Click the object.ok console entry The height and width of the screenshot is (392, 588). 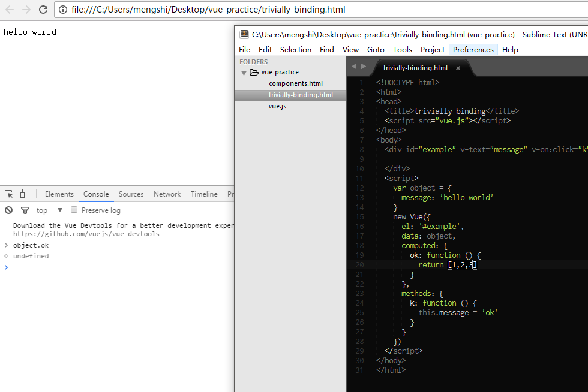click(x=31, y=246)
